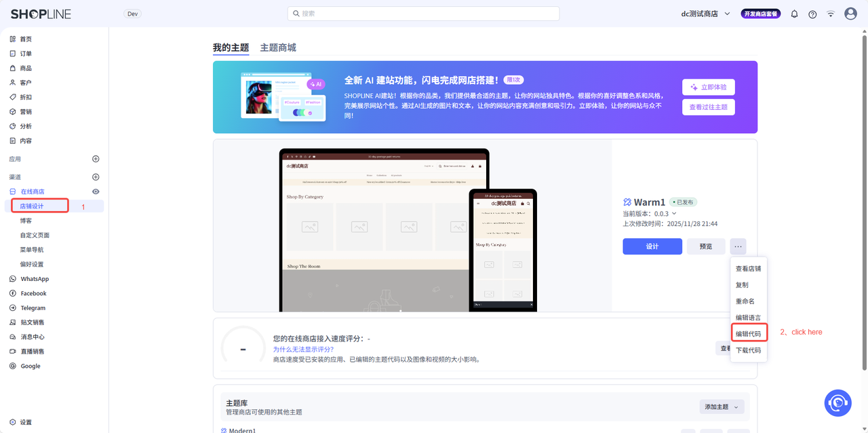Select 编辑代码 from the context menu
868x433 pixels.
pos(748,333)
